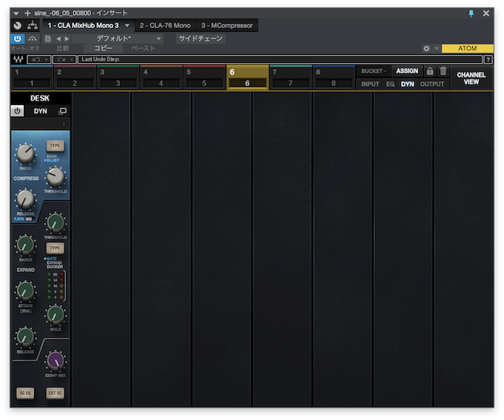Screen dimensions: 504x420
Task: Select bucket channel 7
Action: [x=291, y=78]
